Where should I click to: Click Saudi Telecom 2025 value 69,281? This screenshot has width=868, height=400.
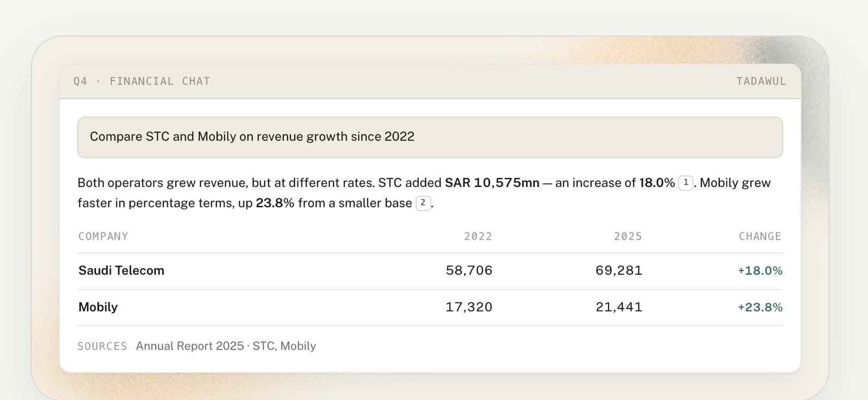[618, 270]
